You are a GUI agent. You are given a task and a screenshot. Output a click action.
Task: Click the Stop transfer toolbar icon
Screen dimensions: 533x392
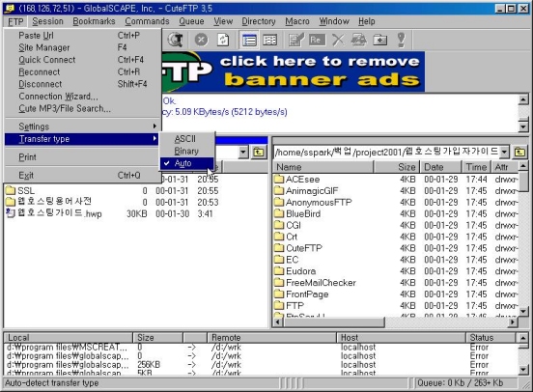pos(201,40)
